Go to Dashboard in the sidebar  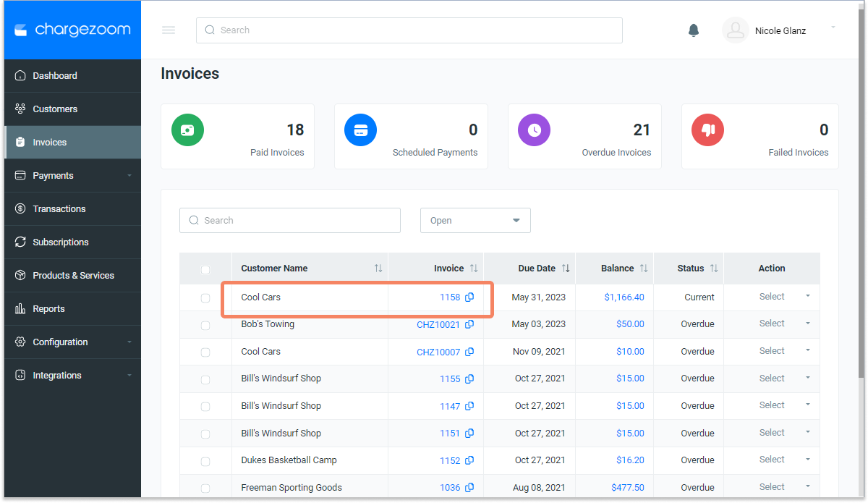(x=72, y=76)
